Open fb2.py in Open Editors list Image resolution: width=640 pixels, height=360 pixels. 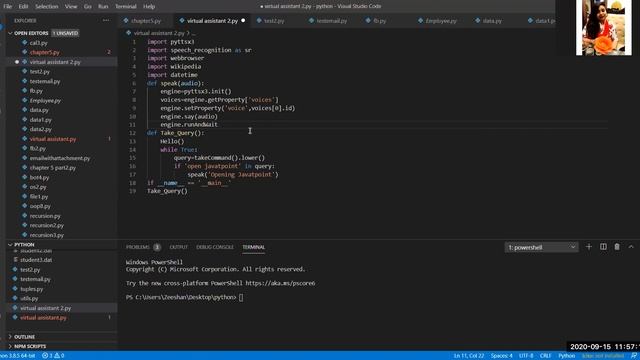pyautogui.click(x=38, y=149)
